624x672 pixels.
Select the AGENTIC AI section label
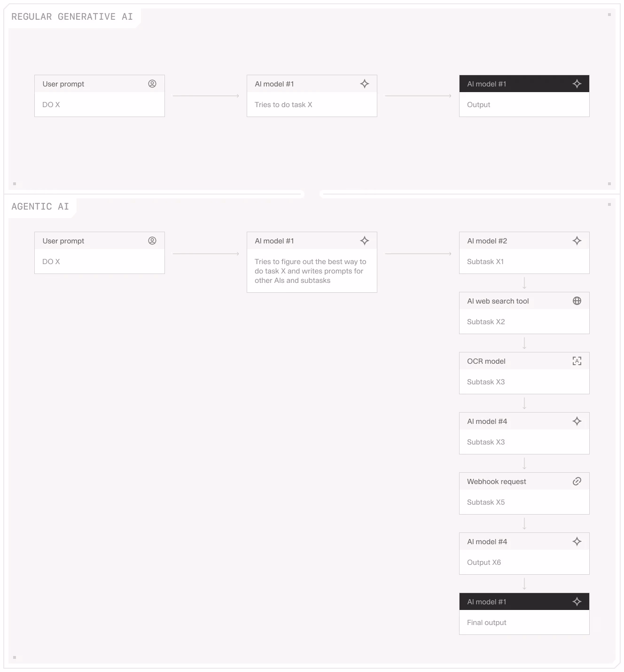click(40, 207)
